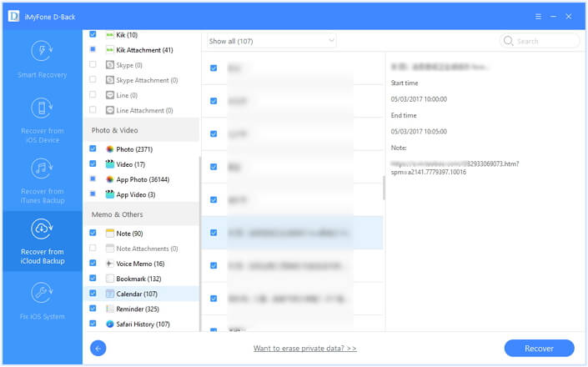The width and height of the screenshot is (588, 367).
Task: Select Note (90) category
Action: [129, 234]
